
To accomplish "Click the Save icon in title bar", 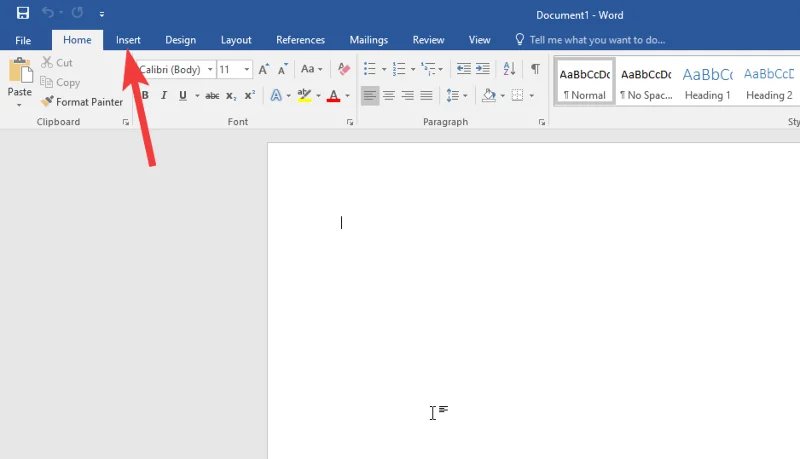I will [x=22, y=13].
